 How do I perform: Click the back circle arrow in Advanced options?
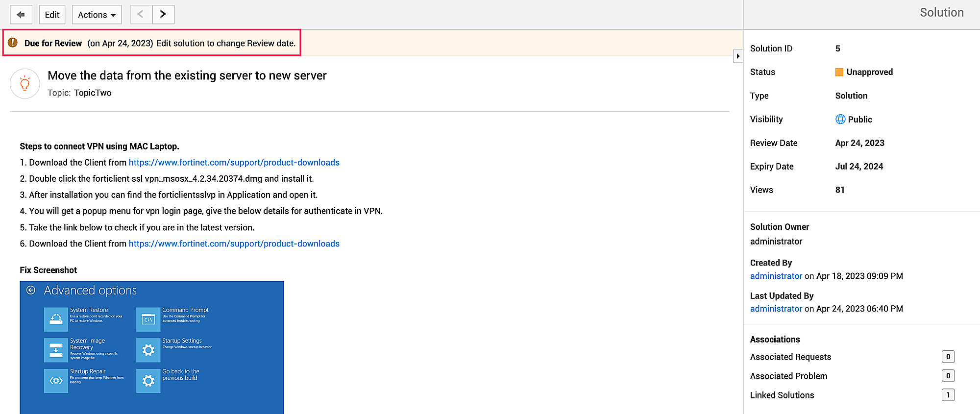coord(31,290)
